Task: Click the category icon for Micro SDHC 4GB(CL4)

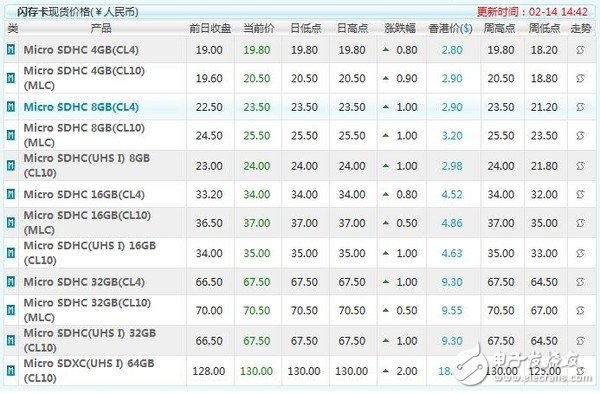Action: point(11,50)
